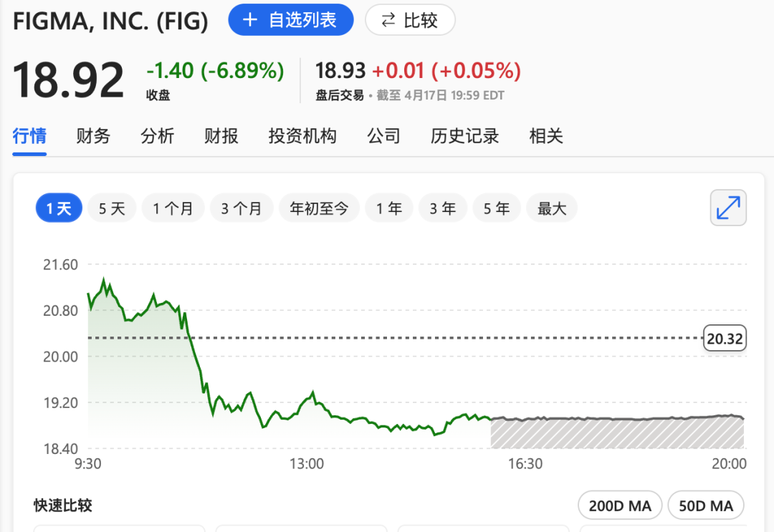The image size is (774, 532).
Task: Click the 比较 compare button
Action: pyautogui.click(x=410, y=20)
